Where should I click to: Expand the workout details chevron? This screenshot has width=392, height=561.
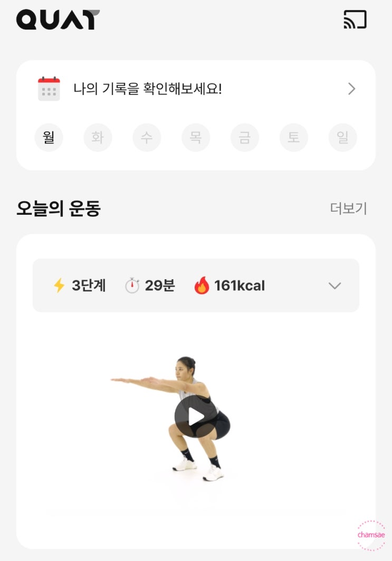pyautogui.click(x=334, y=286)
